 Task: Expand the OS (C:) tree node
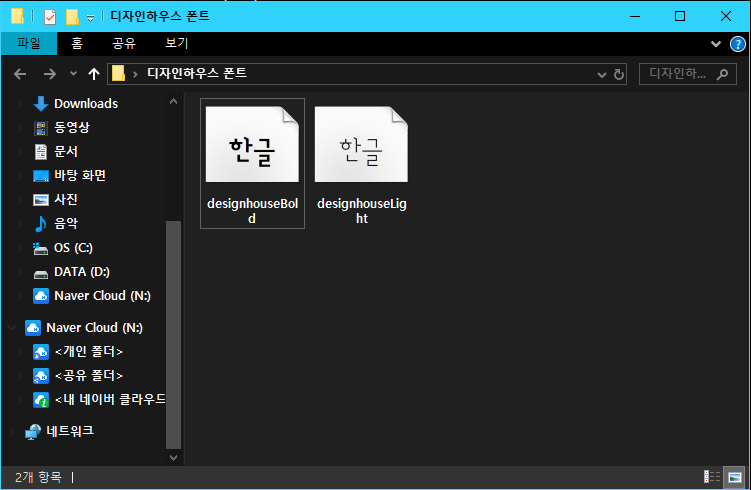click(x=20, y=248)
